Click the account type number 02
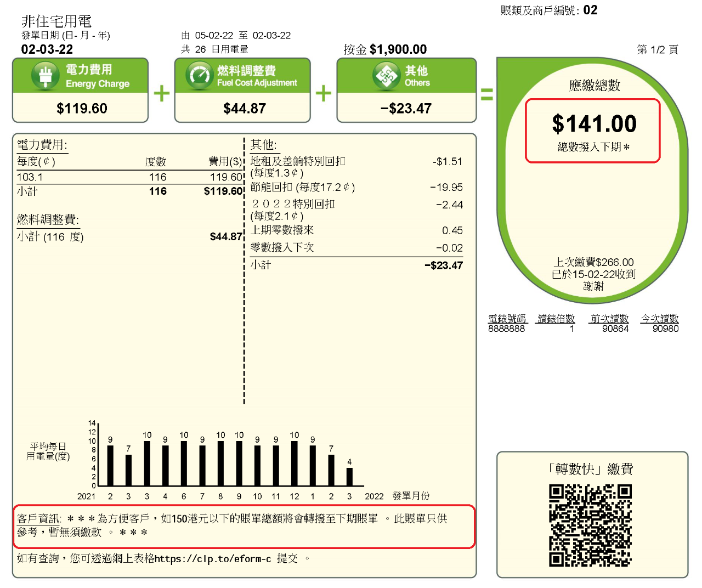 pyautogui.click(x=591, y=10)
